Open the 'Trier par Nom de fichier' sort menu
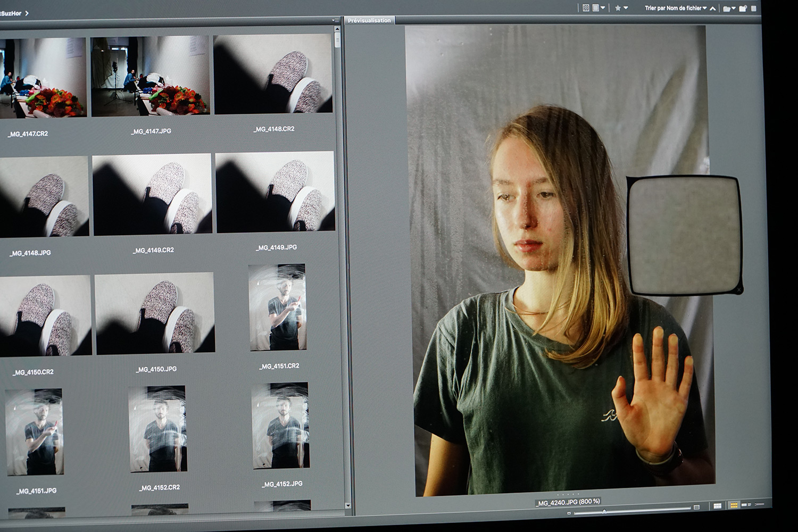798x532 pixels. coord(676,8)
